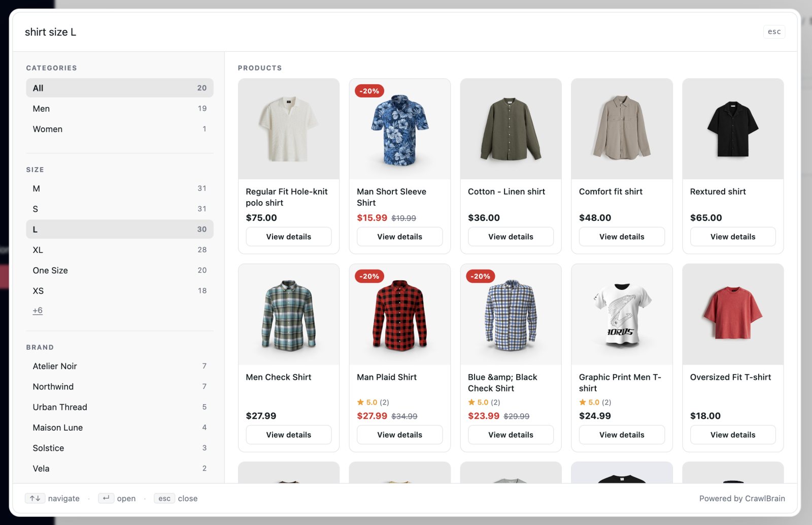Click the -20% badge on Man Short Sleeve Shirt
The image size is (812, 525).
click(369, 91)
